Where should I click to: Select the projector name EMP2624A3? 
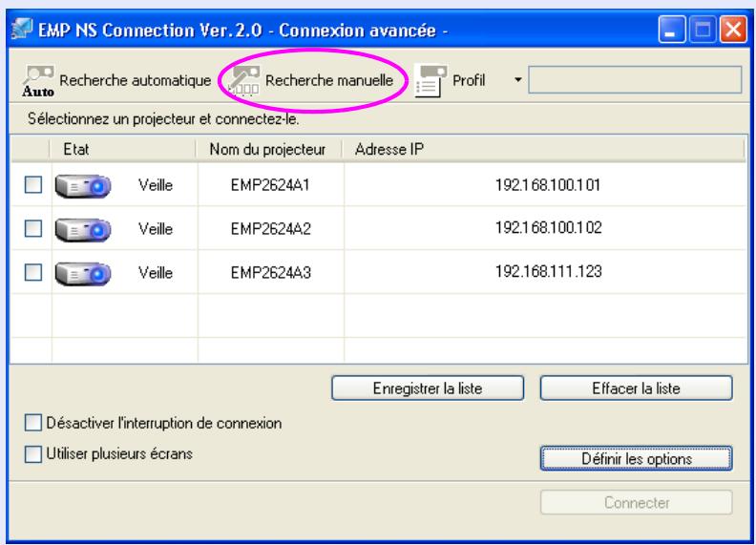point(270,273)
